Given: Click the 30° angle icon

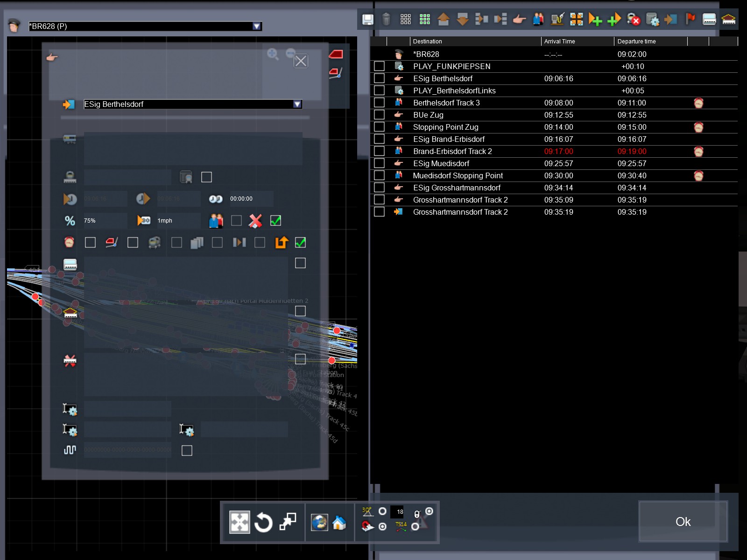Looking at the screenshot, I should coord(367,511).
